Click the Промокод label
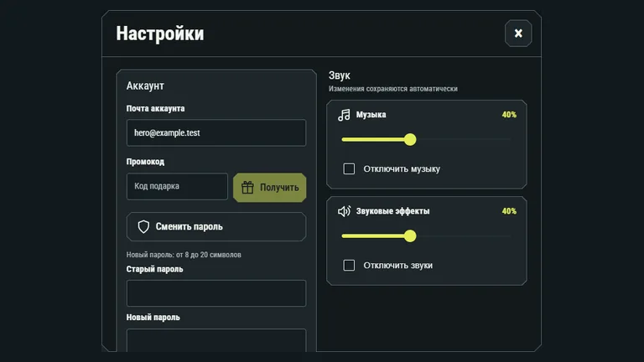 click(x=145, y=162)
